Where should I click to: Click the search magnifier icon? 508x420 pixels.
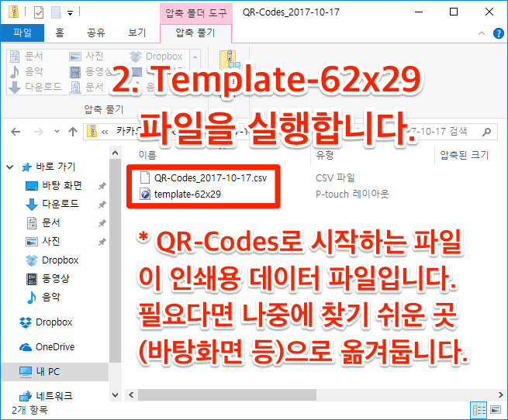(486, 132)
